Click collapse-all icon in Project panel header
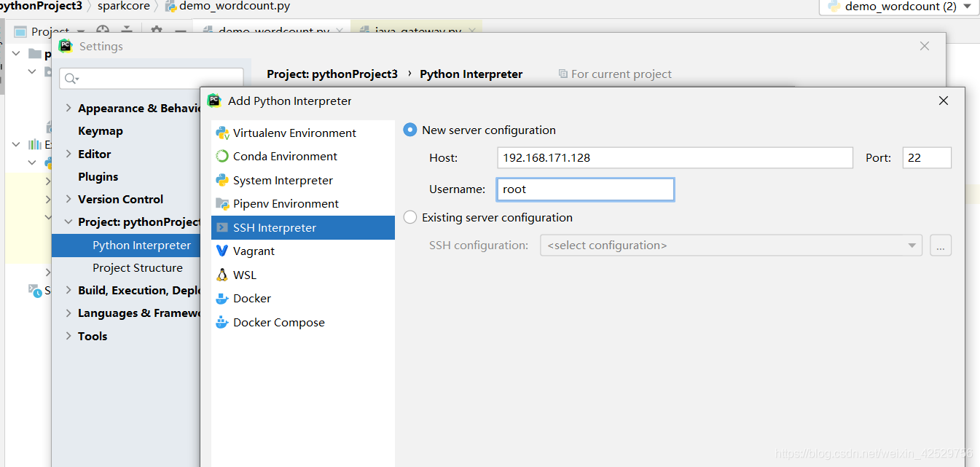980x467 pixels. (127, 31)
